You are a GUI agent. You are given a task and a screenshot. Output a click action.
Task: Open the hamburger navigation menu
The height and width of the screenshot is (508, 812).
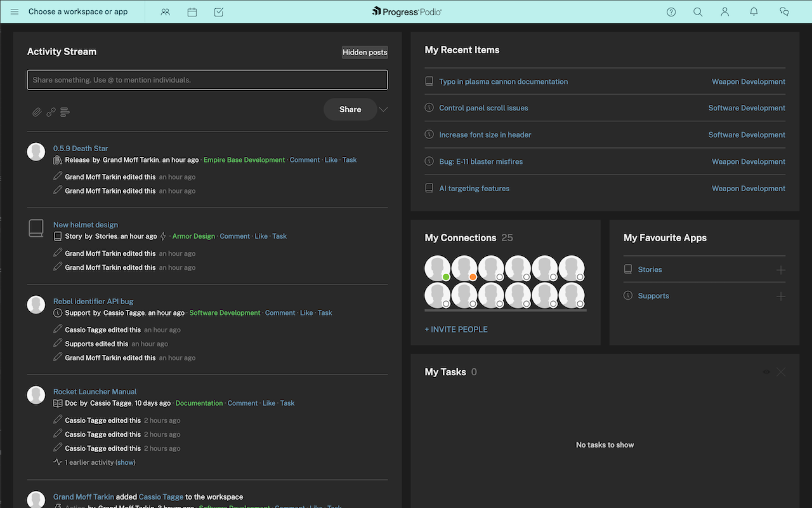pyautogui.click(x=15, y=11)
